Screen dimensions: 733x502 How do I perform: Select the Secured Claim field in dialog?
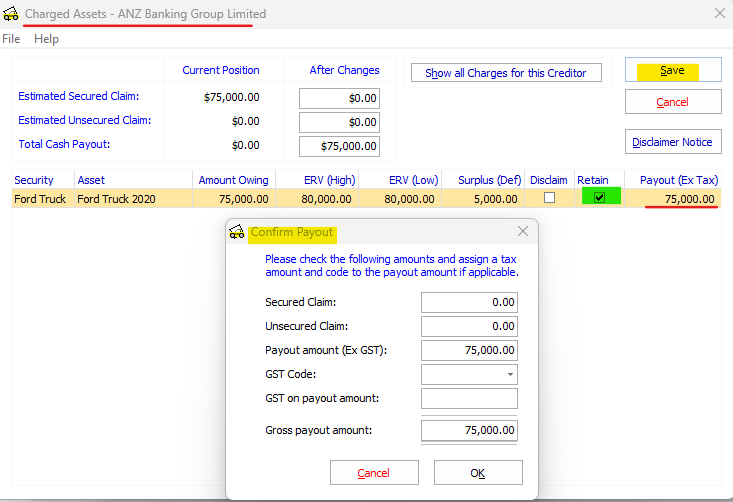point(468,302)
